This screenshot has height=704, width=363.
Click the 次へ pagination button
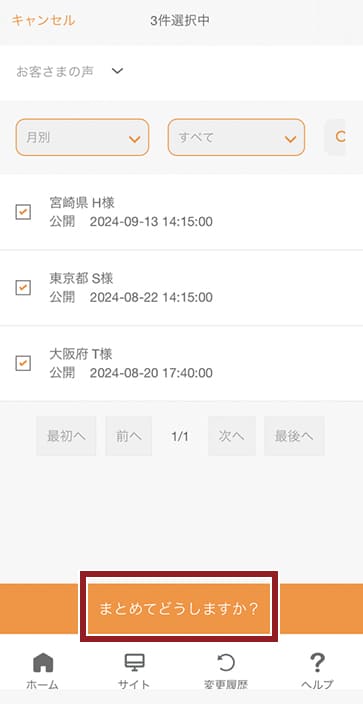tap(232, 436)
